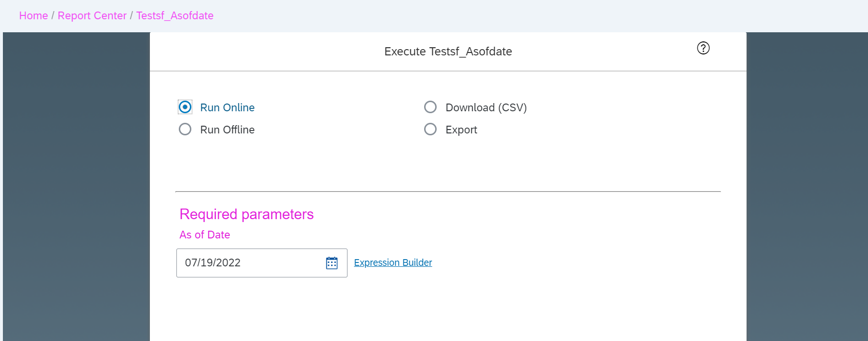Open the Expression Builder link
The height and width of the screenshot is (341, 868).
click(393, 262)
